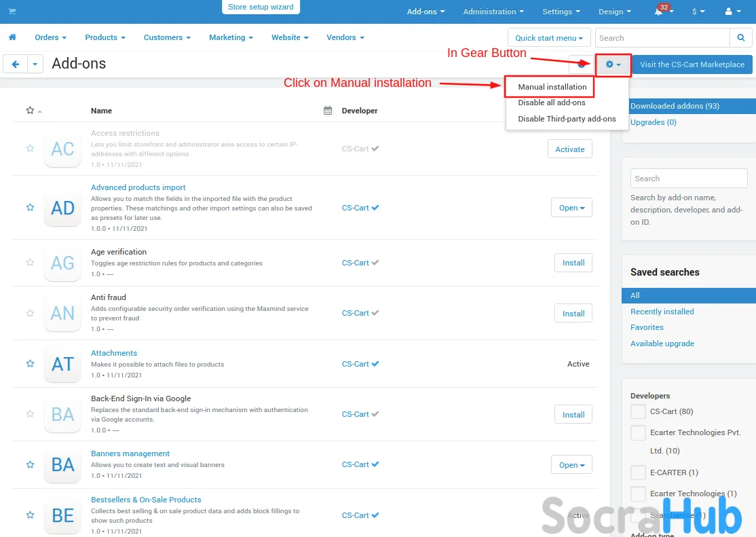
Task: Visit the CS-Cart Marketplace
Action: [x=692, y=64]
